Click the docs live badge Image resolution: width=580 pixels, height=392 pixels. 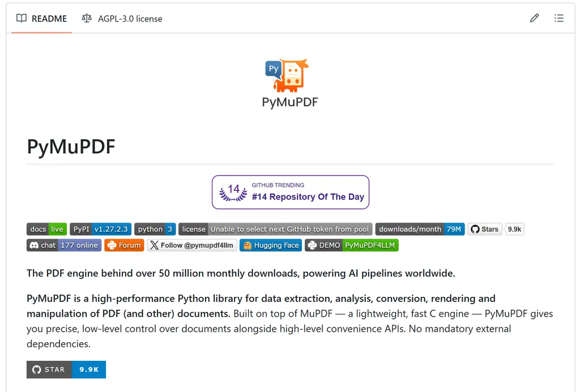[x=46, y=229]
